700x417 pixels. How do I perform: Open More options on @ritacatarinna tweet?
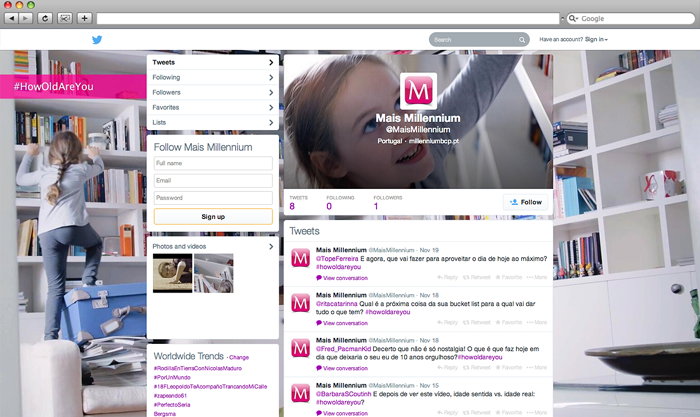tap(537, 322)
